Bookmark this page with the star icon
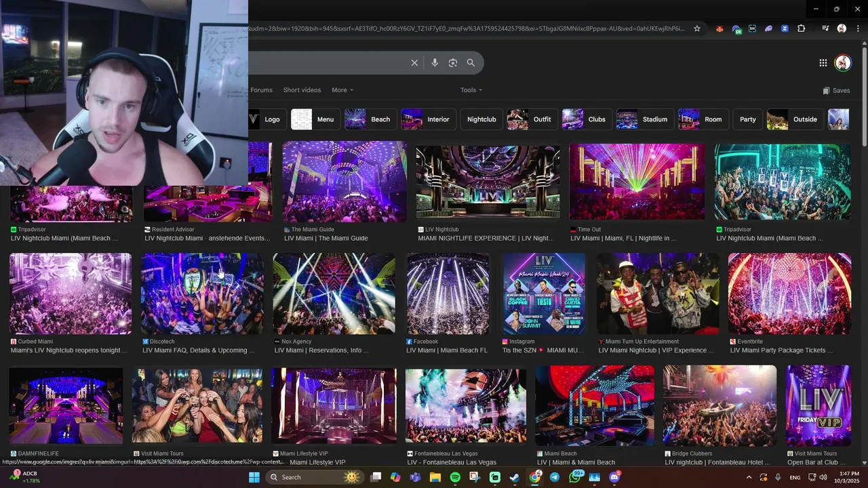Viewport: 868px width, 488px height. pyautogui.click(x=696, y=28)
